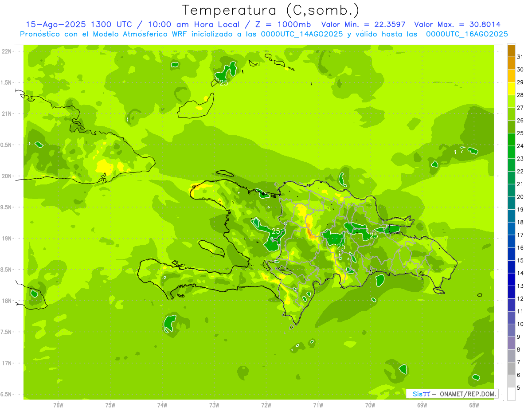Screen dimensions: 532x411
Task: Click the legend value '16'
Action: 520,248
